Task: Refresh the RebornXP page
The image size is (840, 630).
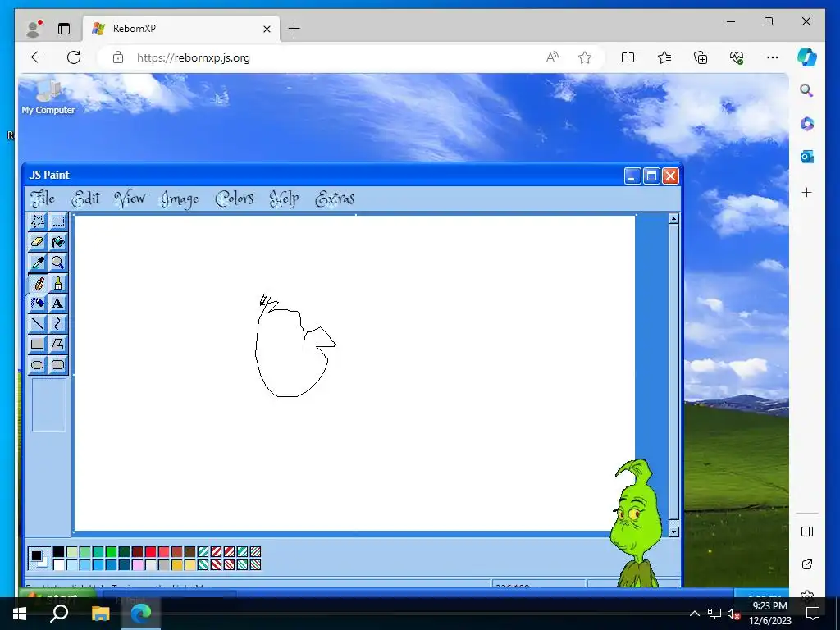Action: pos(74,57)
